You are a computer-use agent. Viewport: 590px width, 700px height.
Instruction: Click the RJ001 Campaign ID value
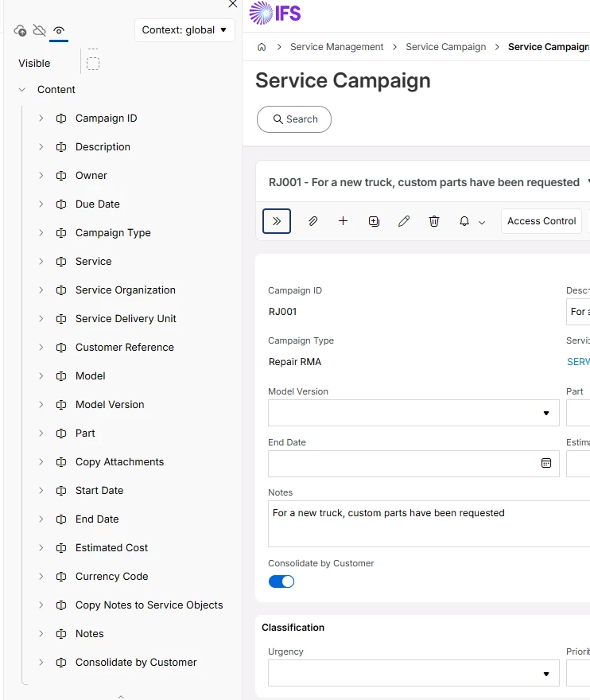tap(282, 312)
